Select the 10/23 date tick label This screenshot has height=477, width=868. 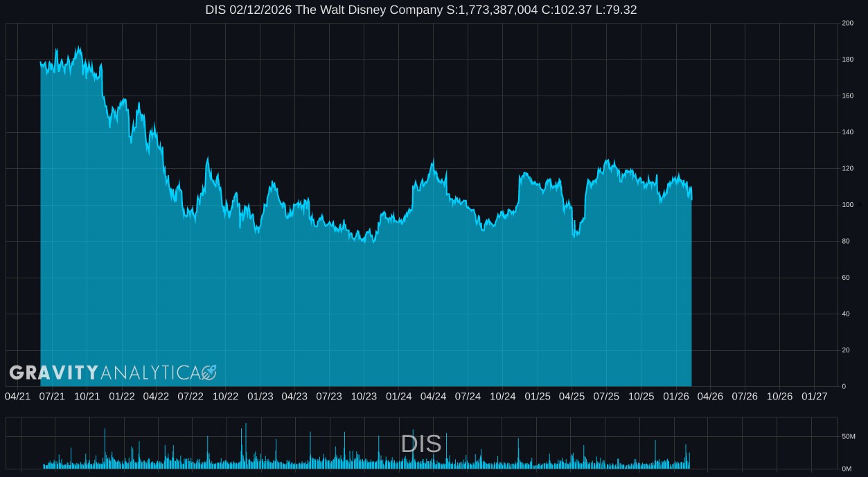click(364, 397)
